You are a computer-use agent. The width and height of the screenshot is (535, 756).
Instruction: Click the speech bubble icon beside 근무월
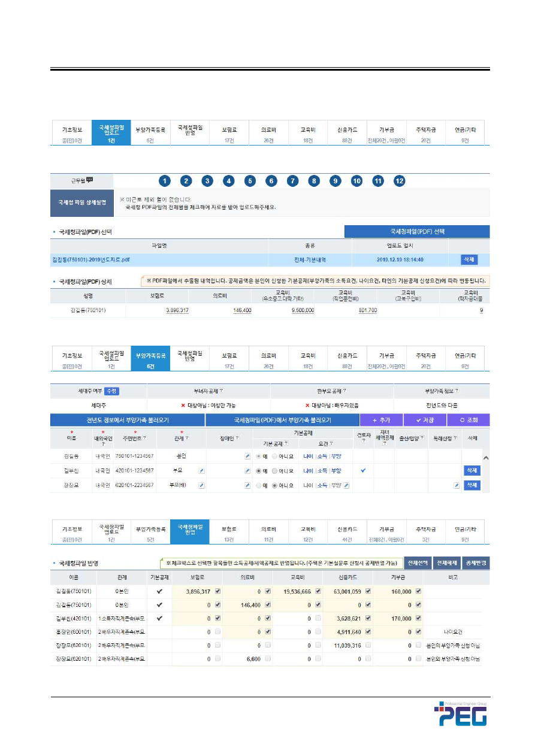(90, 180)
